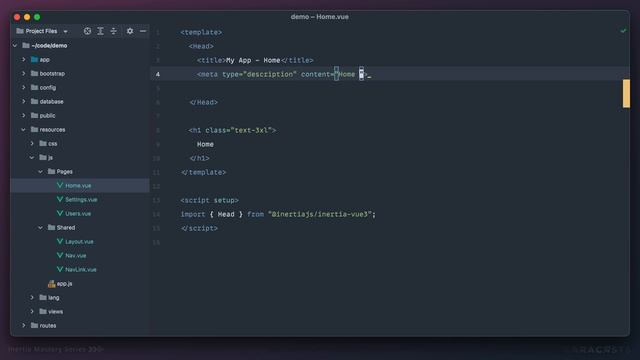Click the database folder icon
The width and height of the screenshot is (640, 360).
pos(35,101)
